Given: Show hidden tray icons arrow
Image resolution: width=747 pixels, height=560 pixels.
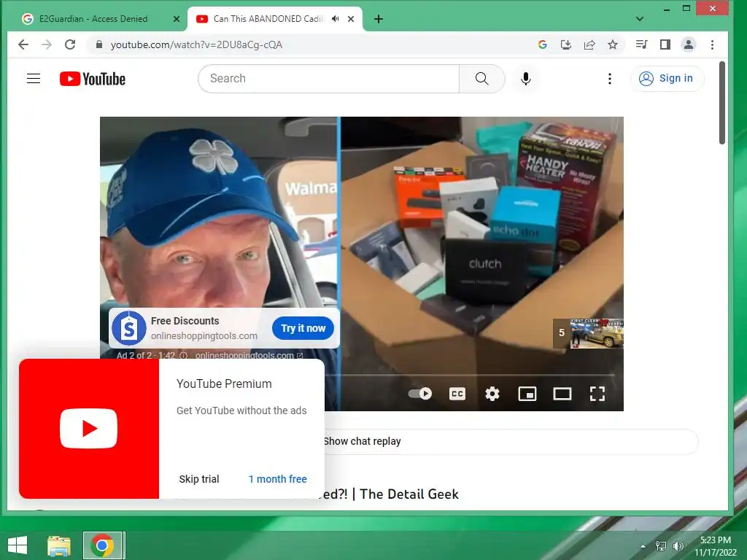Looking at the screenshot, I should (643, 546).
